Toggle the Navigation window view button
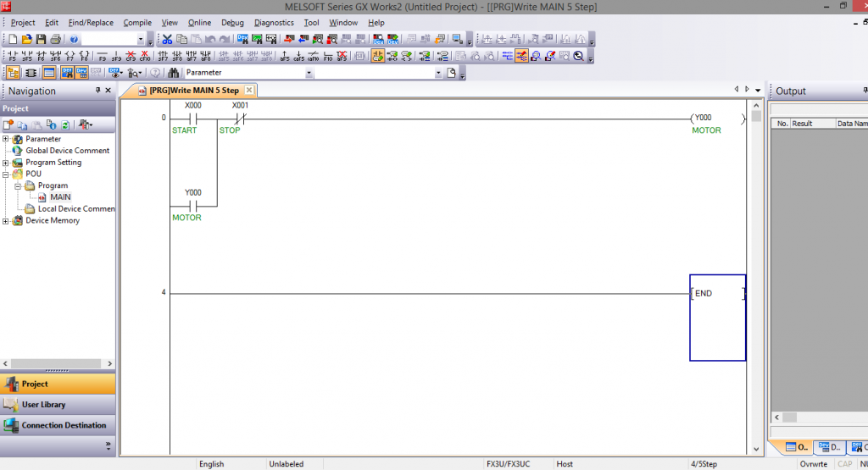Screen dimensions: 868x470 point(12,73)
